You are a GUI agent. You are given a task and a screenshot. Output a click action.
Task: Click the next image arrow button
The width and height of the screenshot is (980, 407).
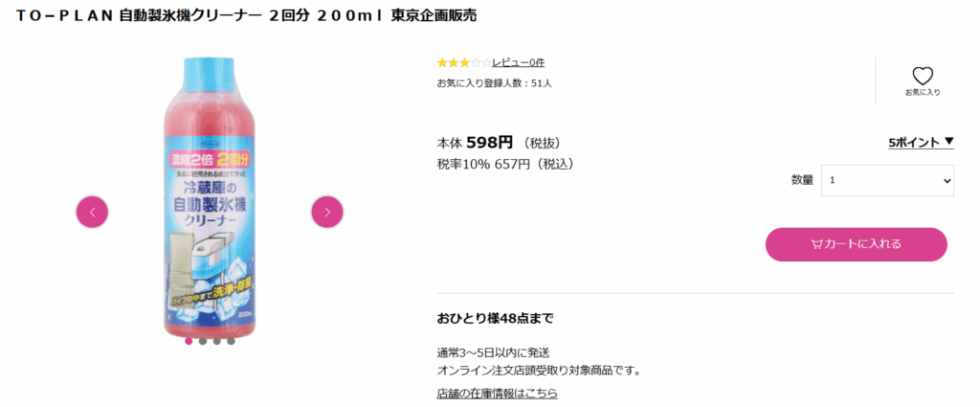coord(327,212)
